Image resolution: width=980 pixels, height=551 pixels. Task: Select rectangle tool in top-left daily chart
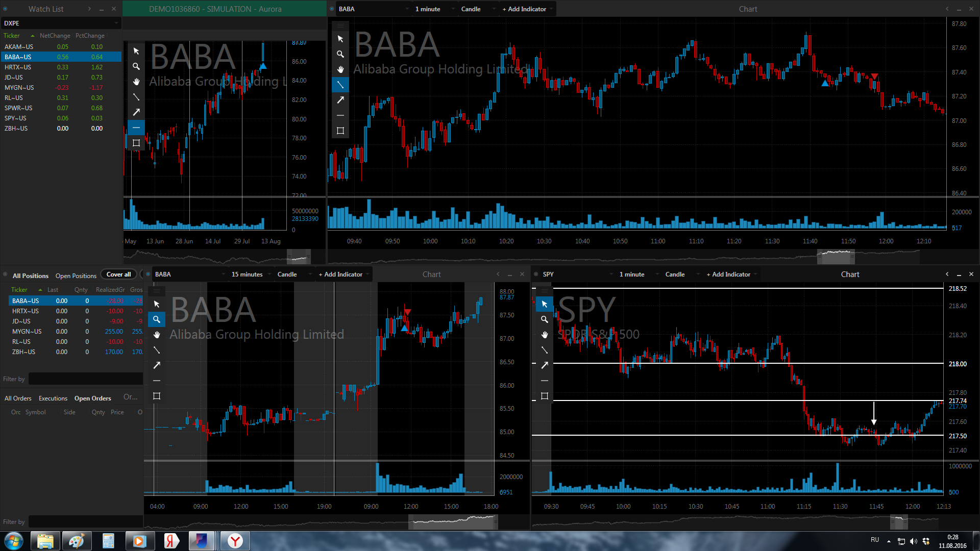pyautogui.click(x=136, y=143)
